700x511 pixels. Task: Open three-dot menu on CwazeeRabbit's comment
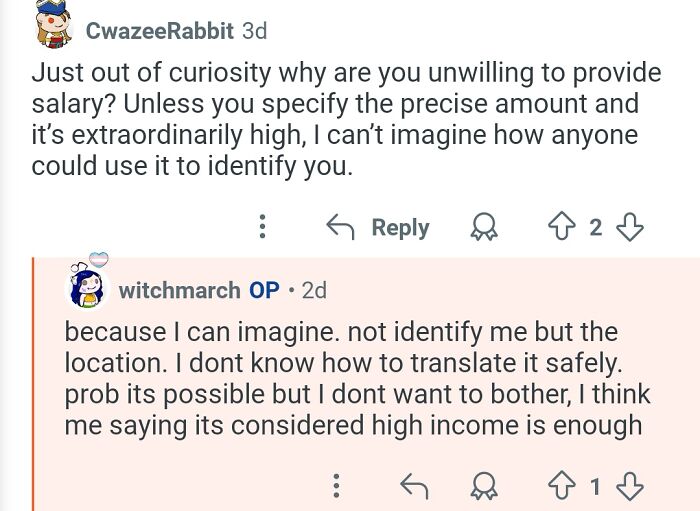262,227
